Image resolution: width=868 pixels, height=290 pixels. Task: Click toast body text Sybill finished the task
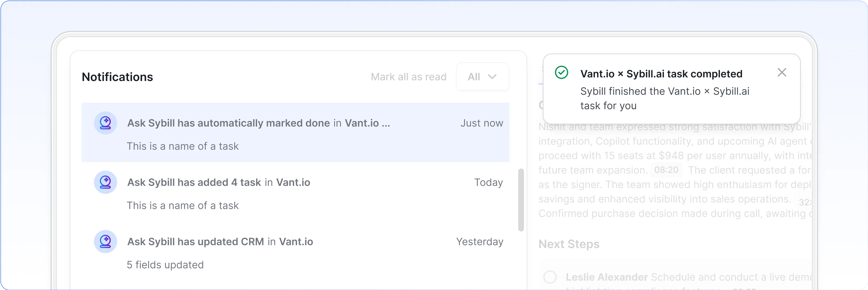(665, 98)
